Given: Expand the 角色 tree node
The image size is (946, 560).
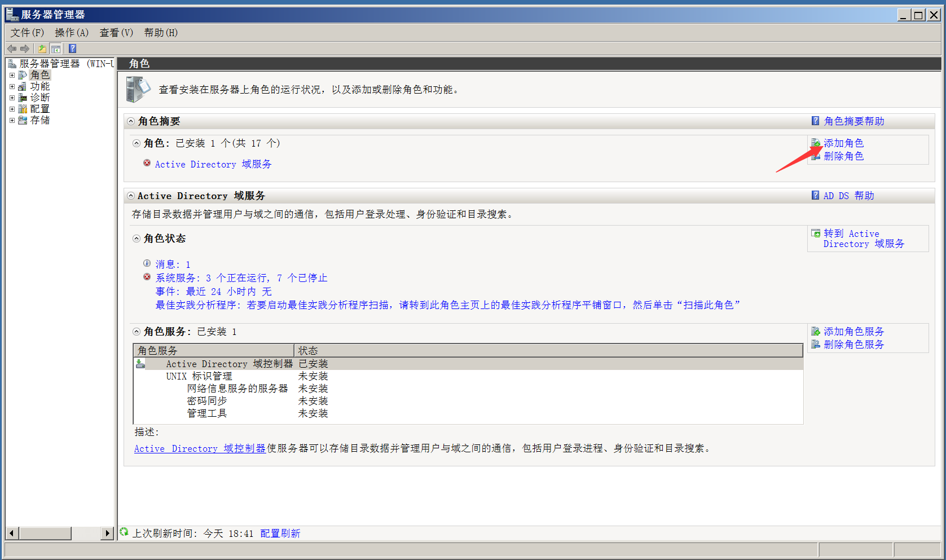Looking at the screenshot, I should tap(12, 75).
